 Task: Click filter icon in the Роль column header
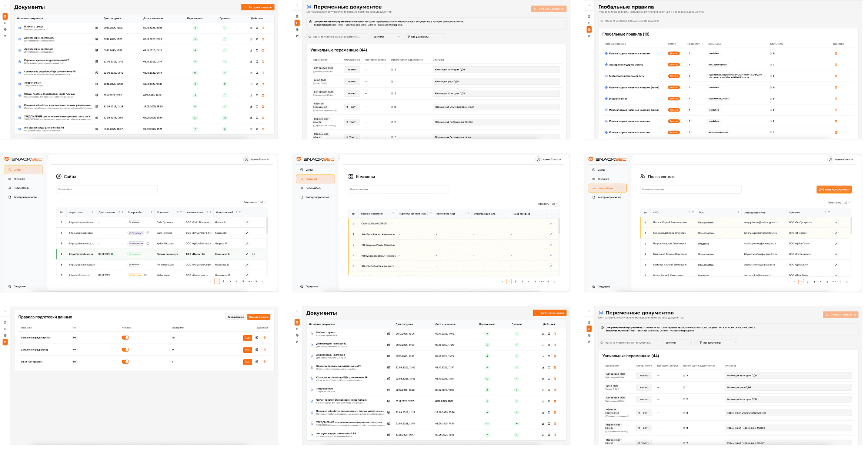[x=738, y=212]
